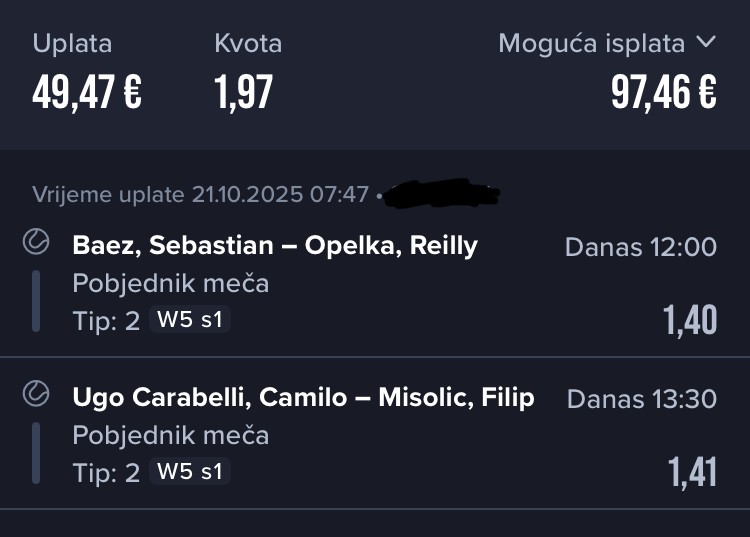Image resolution: width=750 pixels, height=537 pixels.
Task: Click the total odds 1,97 value
Action: (243, 93)
